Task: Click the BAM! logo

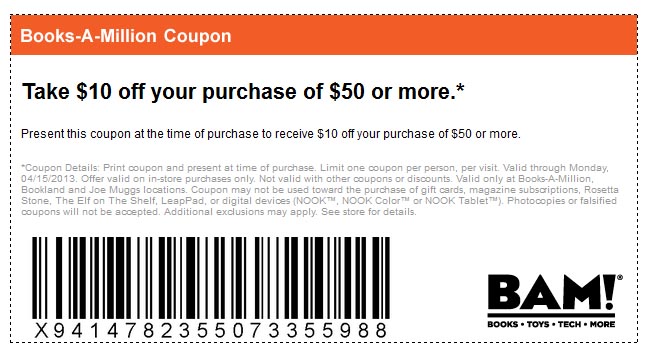Action: click(x=555, y=301)
